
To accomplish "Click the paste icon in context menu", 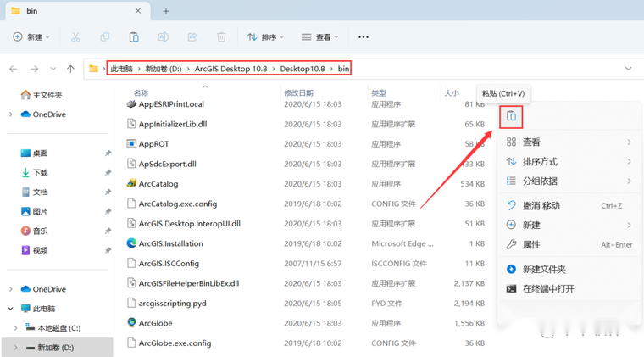I will (x=511, y=116).
